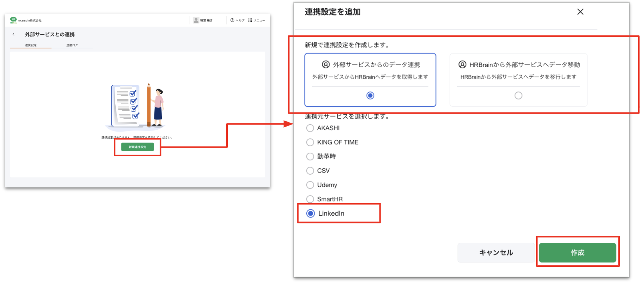Open the user profile avatar icon

tap(196, 20)
